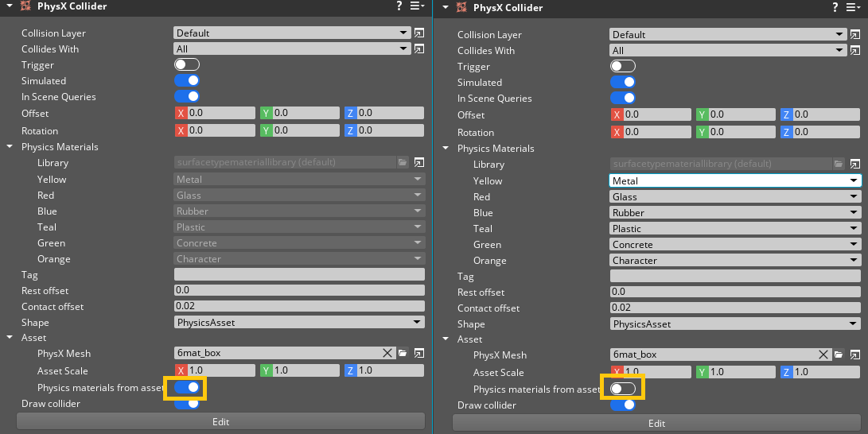Click Contact offset field in right panel
868x434 pixels.
(x=735, y=308)
